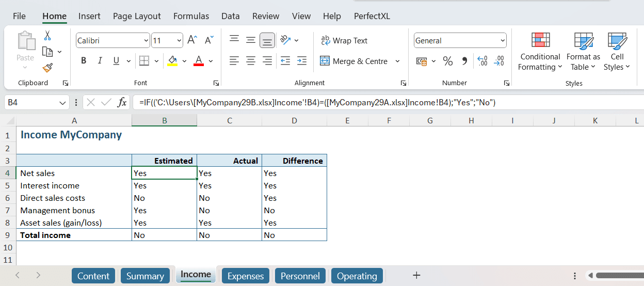
Task: Switch to Page Layout tab
Action: 137,16
